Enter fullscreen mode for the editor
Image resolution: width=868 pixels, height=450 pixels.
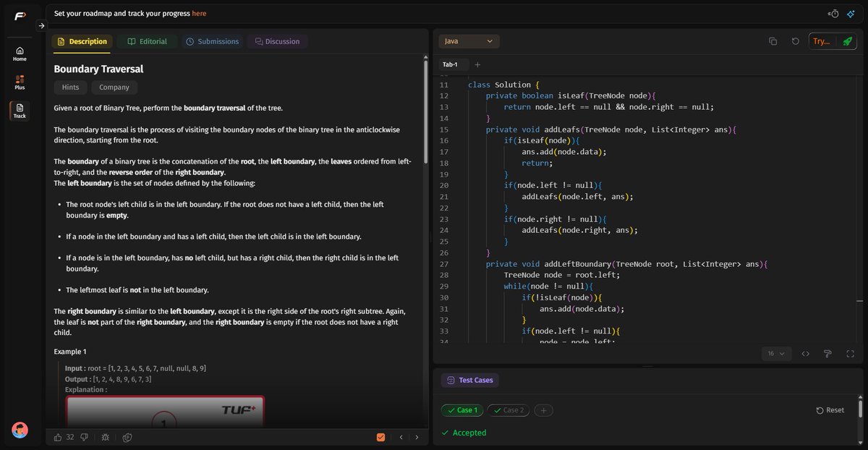pos(850,354)
